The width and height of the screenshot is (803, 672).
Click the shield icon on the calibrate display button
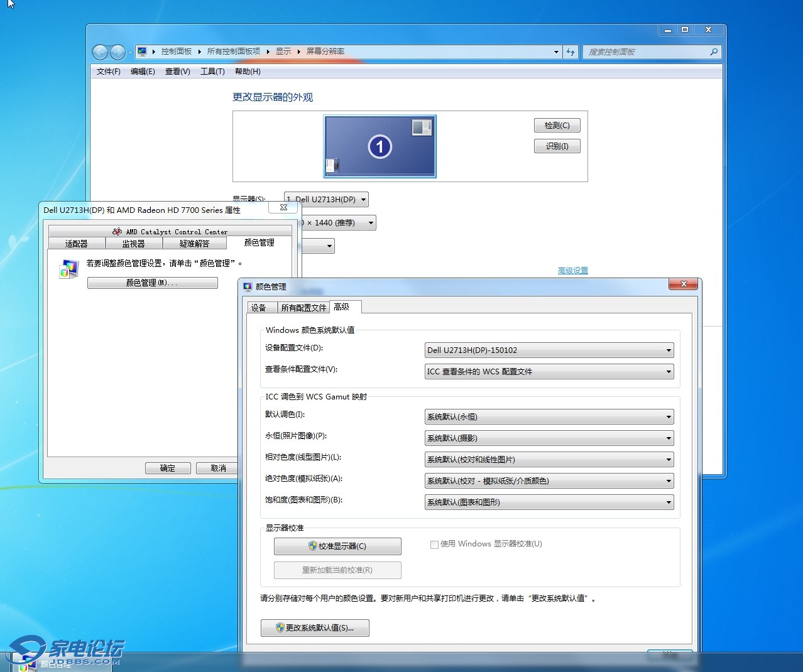312,546
